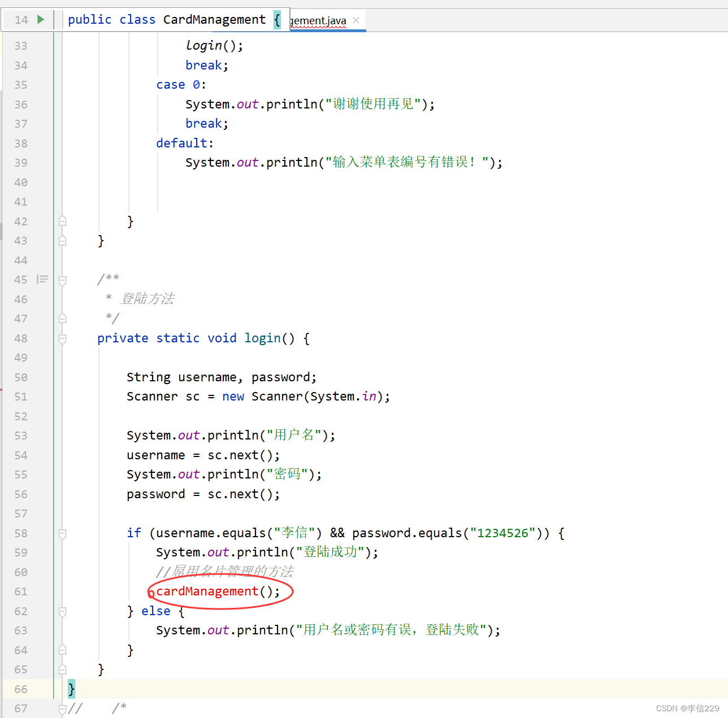Image resolution: width=728 pixels, height=718 pixels.
Task: Click highlighted closing brace on line 66
Action: 71,689
